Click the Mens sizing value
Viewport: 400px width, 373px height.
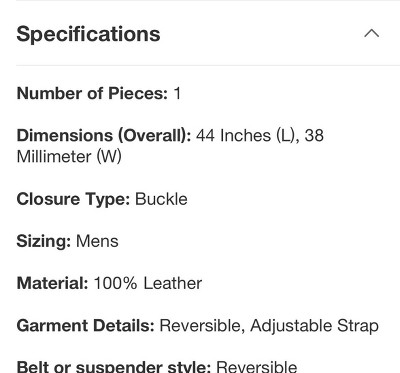[97, 241]
